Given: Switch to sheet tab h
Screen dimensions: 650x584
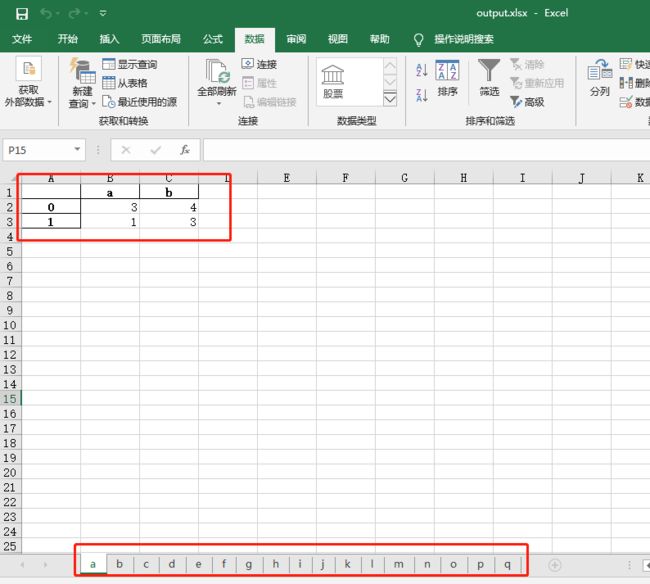Looking at the screenshot, I should coord(276,564).
